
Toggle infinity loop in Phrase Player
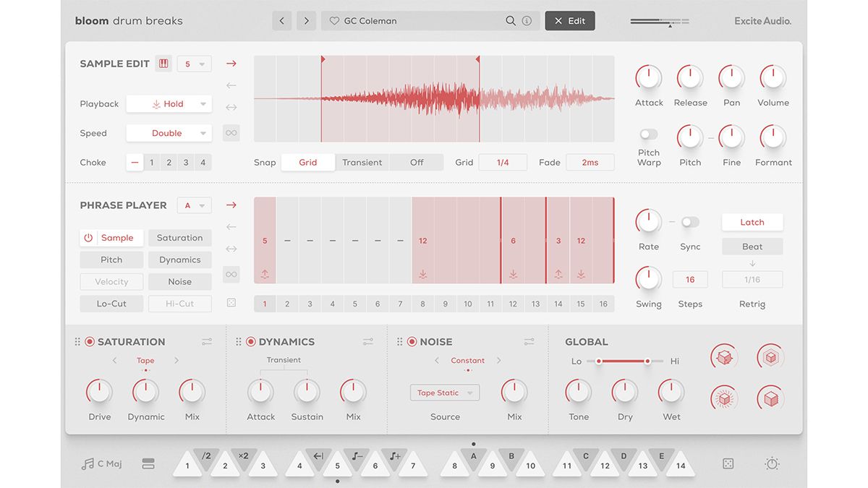[231, 274]
